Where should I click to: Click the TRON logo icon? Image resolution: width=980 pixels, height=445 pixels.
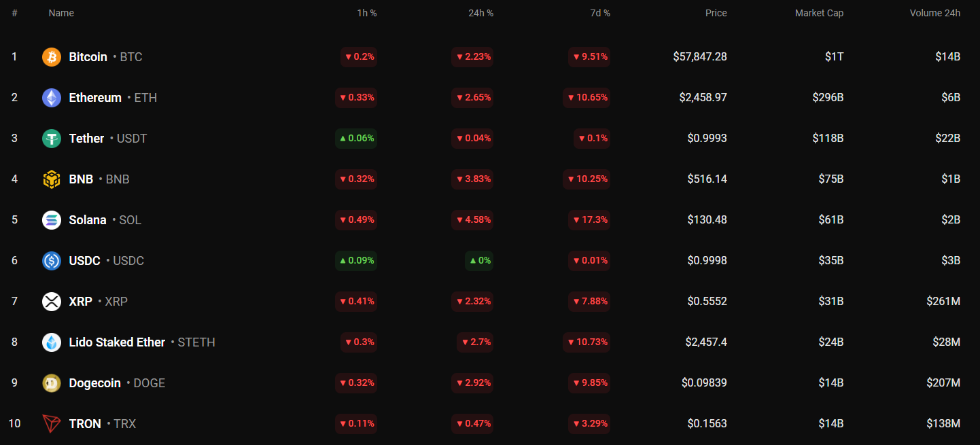(52, 424)
